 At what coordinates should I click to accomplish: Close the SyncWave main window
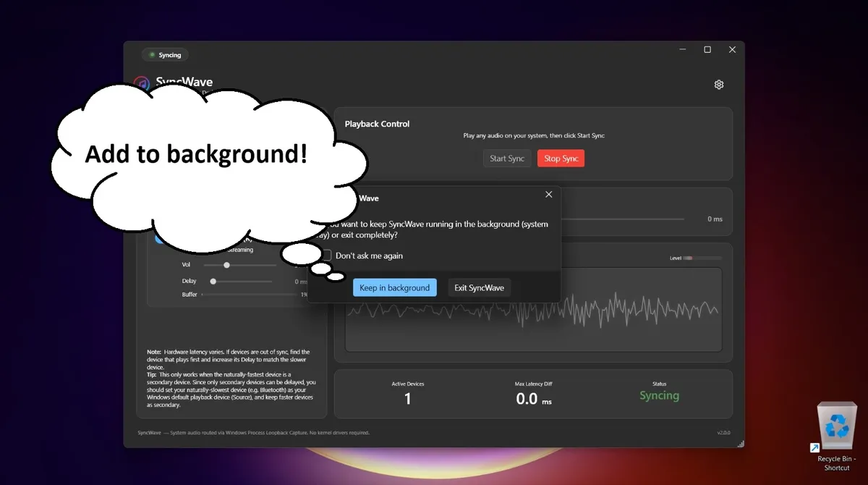point(732,49)
